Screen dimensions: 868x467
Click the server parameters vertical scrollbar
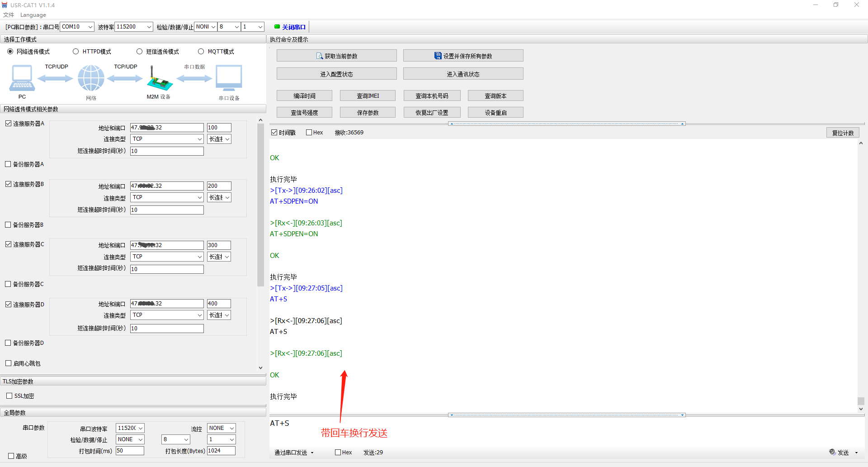(260, 204)
